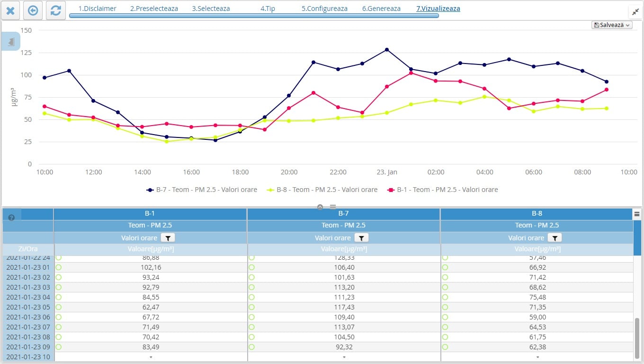Go to step 3.Selecteaza
This screenshot has height=364, width=644.
click(x=211, y=9)
